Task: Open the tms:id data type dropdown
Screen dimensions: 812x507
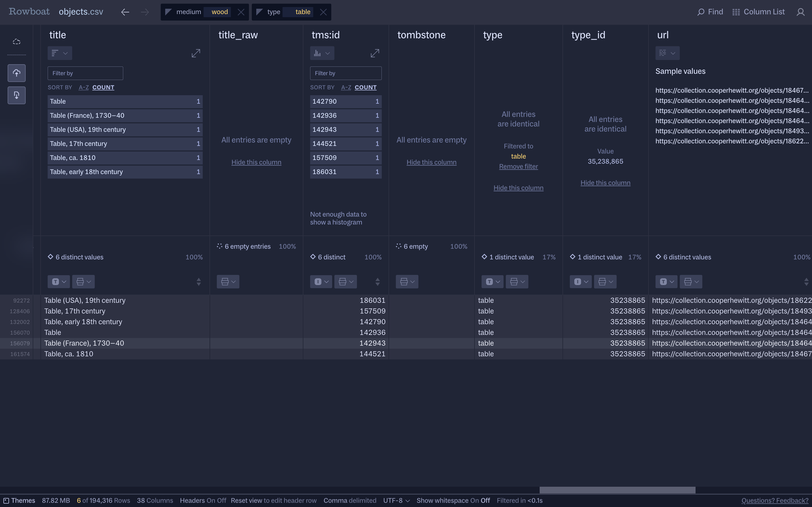Action: [x=321, y=282]
